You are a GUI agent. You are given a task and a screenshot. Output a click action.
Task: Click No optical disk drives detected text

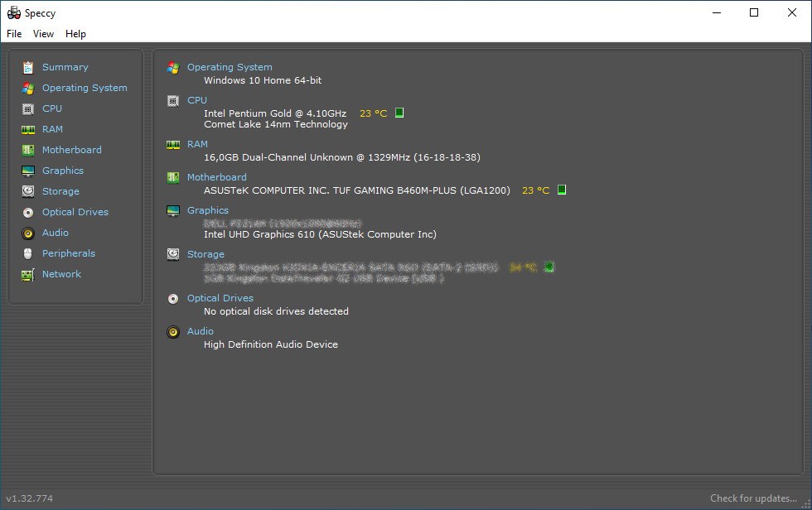276,311
